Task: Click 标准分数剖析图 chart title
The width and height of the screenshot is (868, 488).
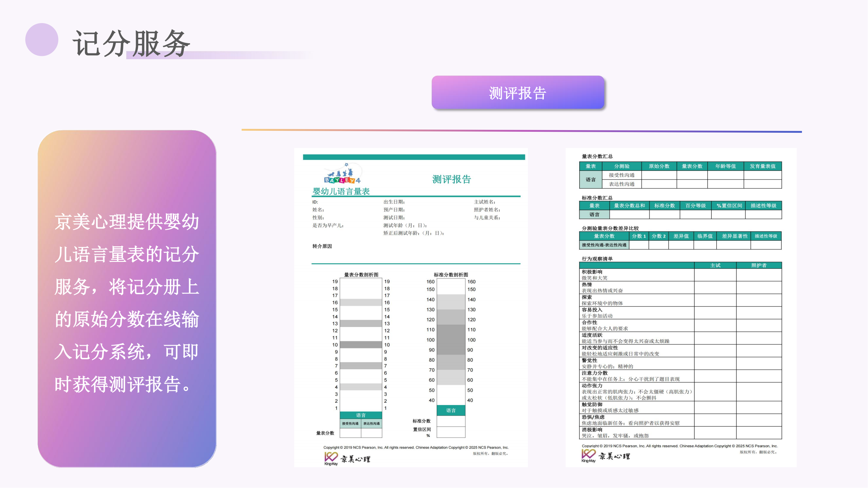Action: point(450,275)
